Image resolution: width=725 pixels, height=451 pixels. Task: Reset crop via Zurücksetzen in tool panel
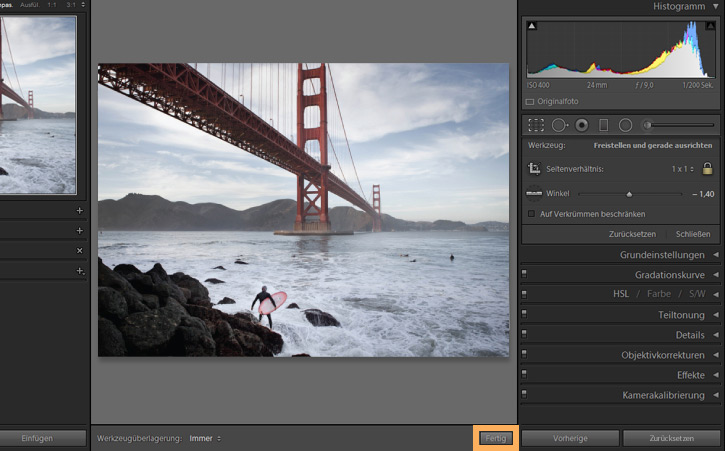point(632,234)
